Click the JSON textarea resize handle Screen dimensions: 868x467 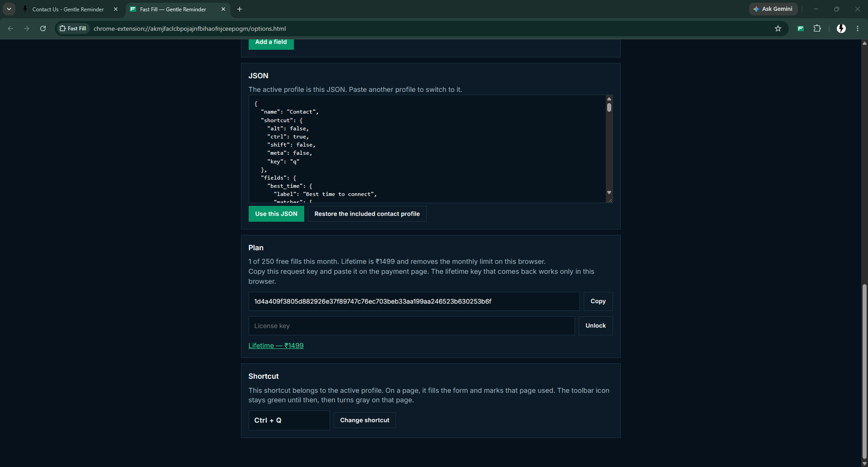tap(610, 200)
